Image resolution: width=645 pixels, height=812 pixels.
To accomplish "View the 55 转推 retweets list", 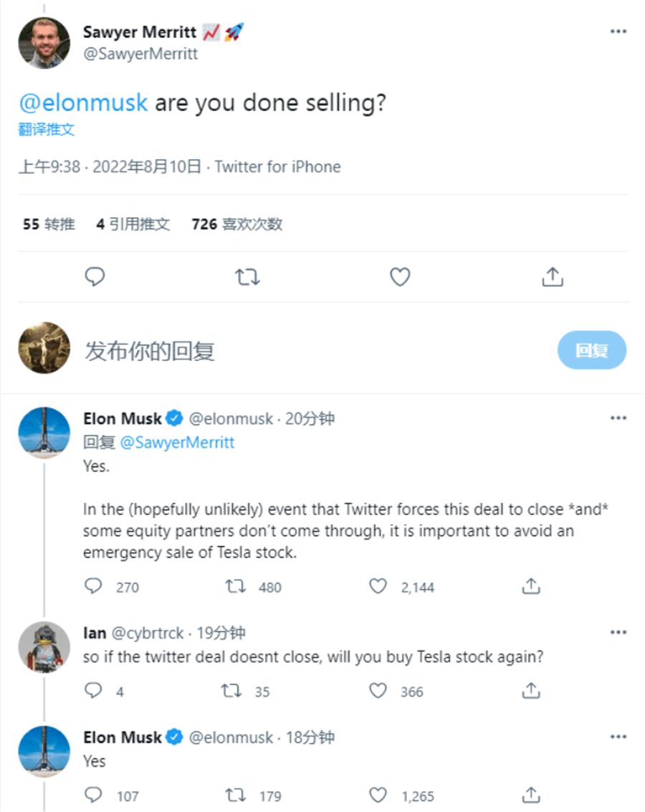I will click(49, 224).
